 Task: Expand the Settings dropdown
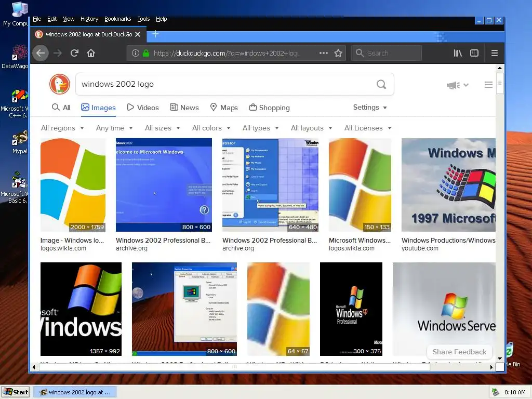(x=370, y=107)
